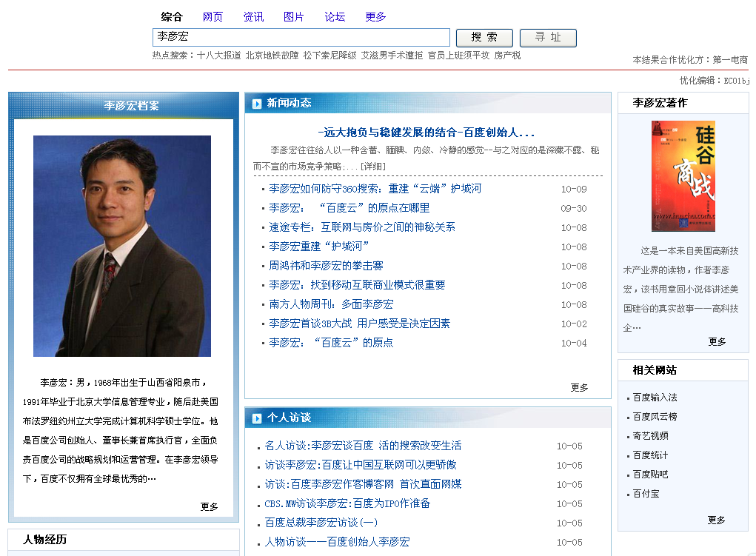
Task: Switch to the 图片 search tab
Action: 294,17
